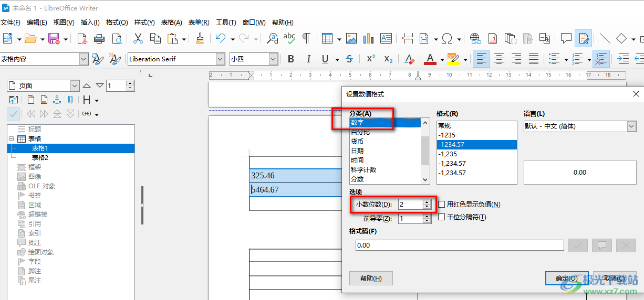Run spelling check abc icon

pos(289,38)
